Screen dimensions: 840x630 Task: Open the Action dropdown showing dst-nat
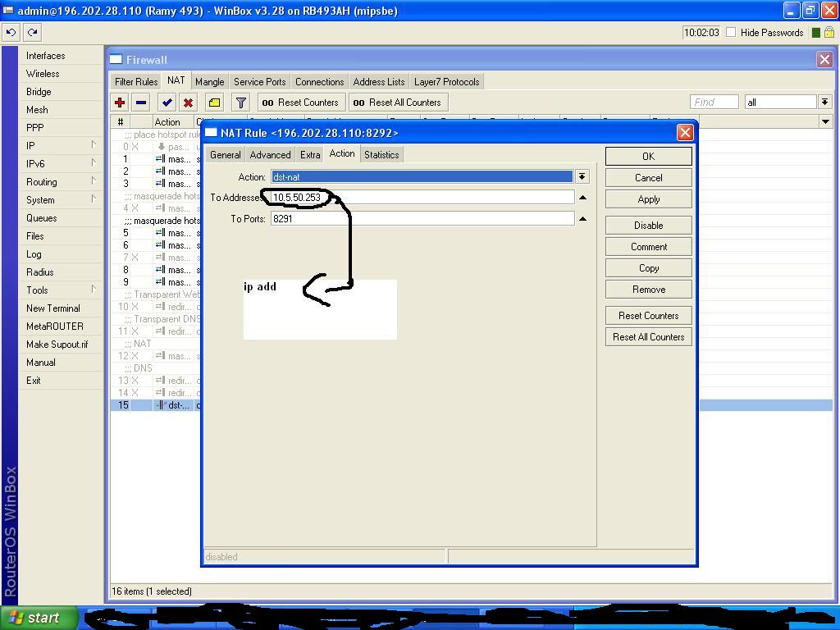point(582,176)
